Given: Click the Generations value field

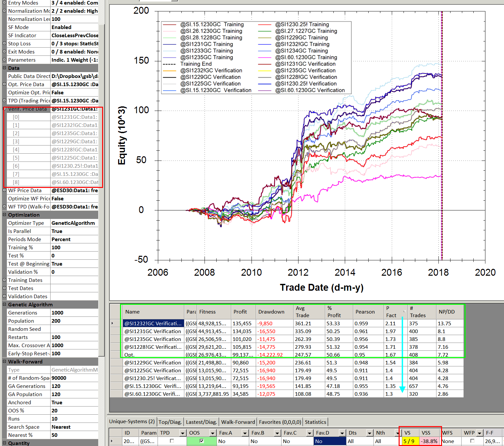Looking at the screenshot, I should point(74,313).
